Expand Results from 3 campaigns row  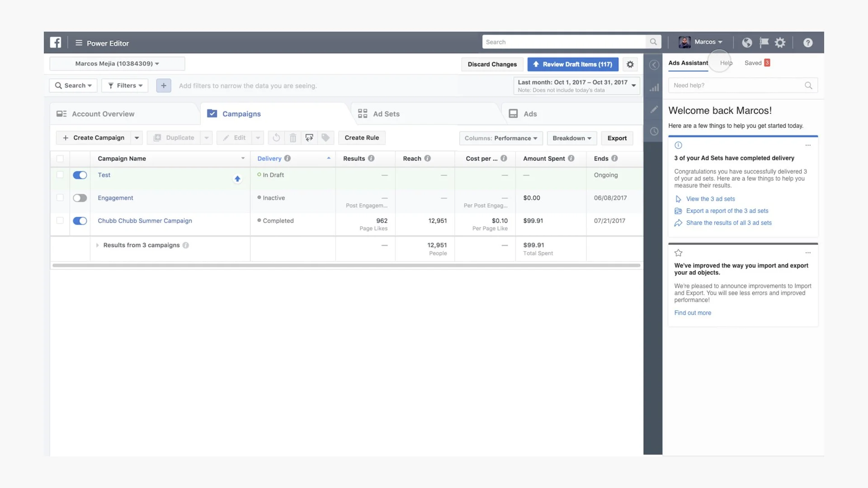97,245
